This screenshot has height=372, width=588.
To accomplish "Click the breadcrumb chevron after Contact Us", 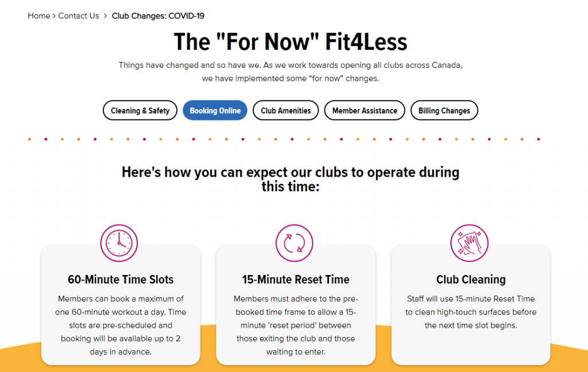I will [106, 16].
